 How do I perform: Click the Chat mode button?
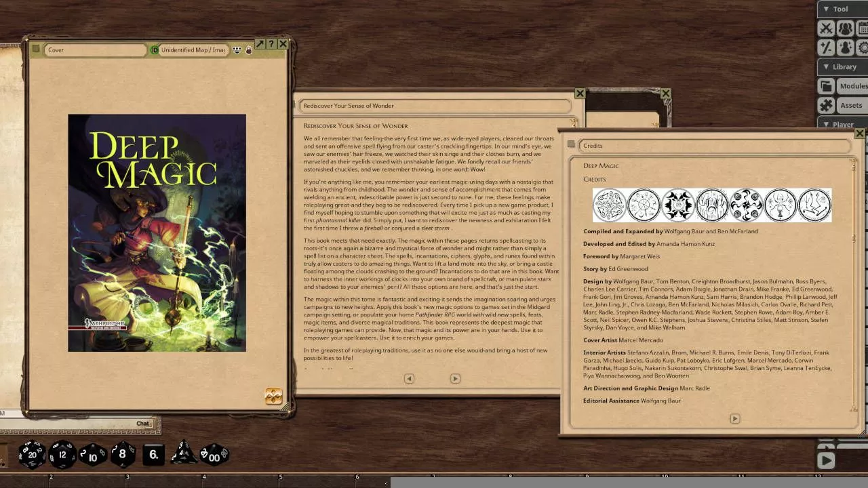144,424
